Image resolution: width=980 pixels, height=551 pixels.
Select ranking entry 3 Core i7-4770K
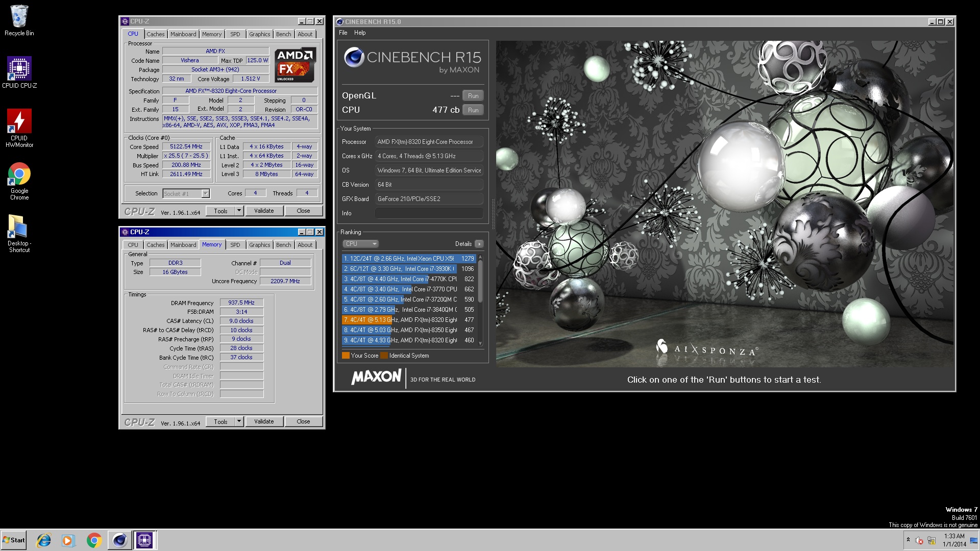coord(409,279)
